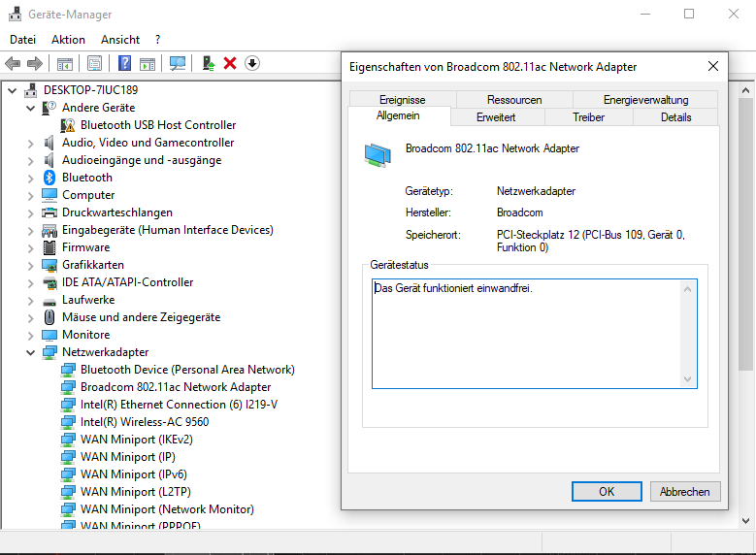
Task: Confirm the dialog with OK
Action: pos(607,491)
